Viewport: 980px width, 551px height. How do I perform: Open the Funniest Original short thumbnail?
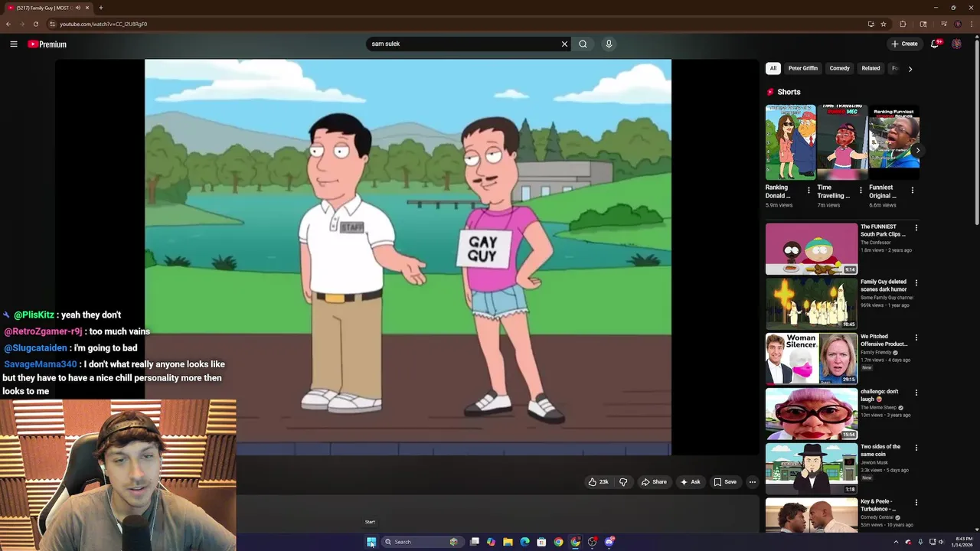click(x=893, y=142)
